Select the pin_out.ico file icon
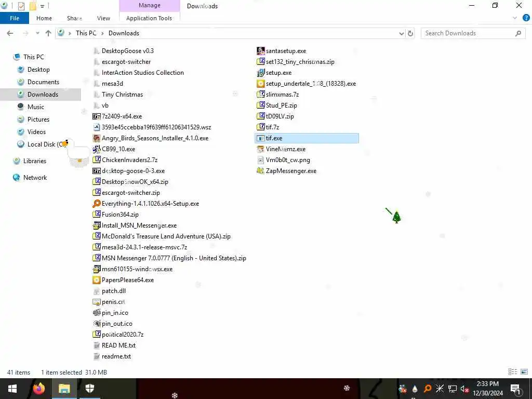The height and width of the screenshot is (399, 532). (x=97, y=323)
